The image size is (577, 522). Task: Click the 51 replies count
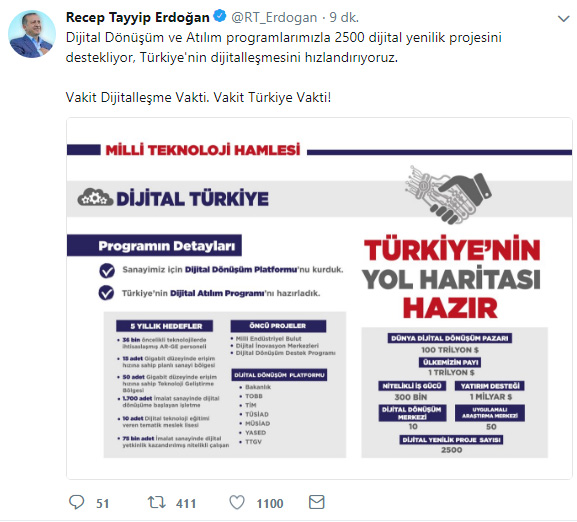click(x=103, y=503)
